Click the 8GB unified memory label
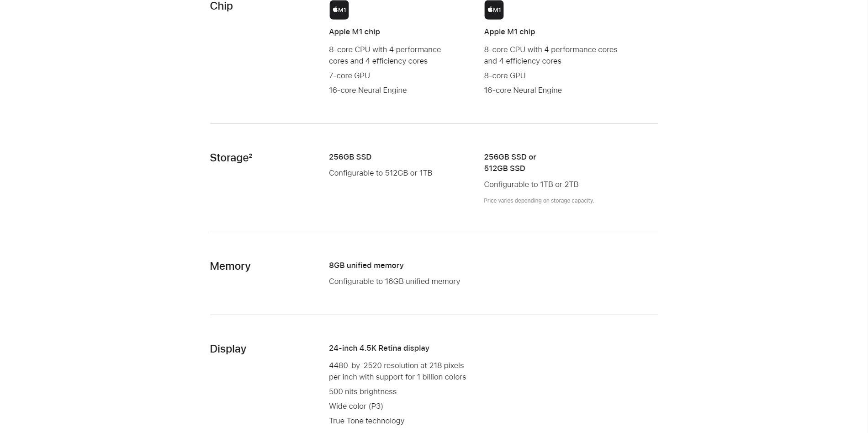Image resolution: width=868 pixels, height=433 pixels. coord(366,265)
